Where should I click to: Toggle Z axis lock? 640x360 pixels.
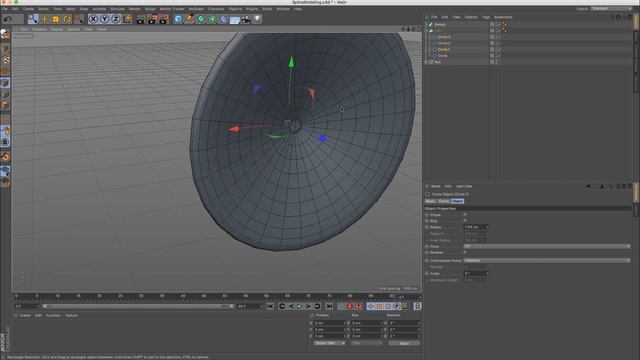116,19
